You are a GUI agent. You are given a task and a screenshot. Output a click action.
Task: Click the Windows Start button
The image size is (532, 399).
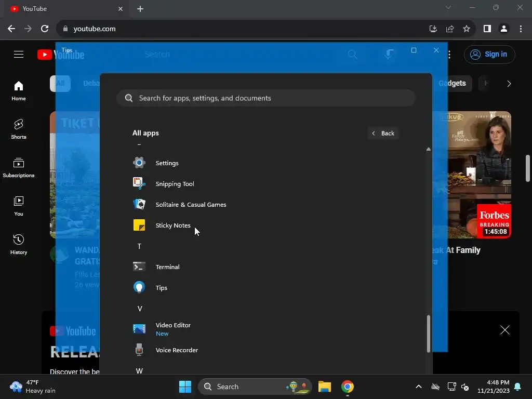click(x=185, y=387)
